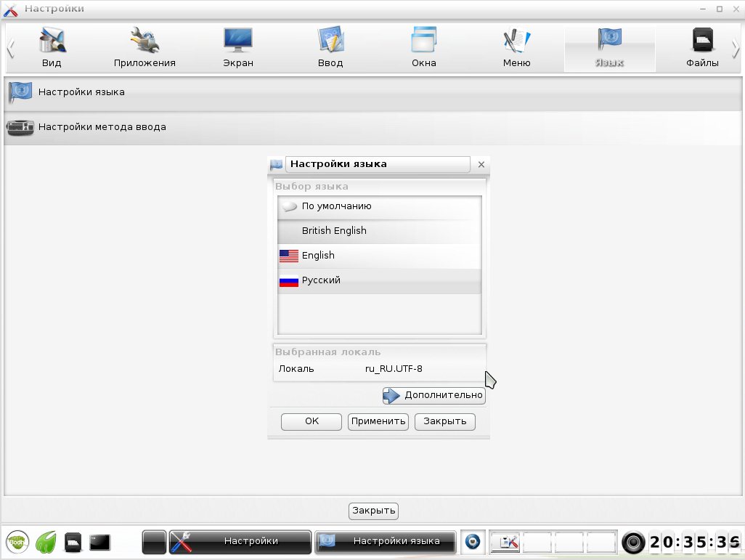
Task: Select English with US flag
Action: tap(318, 256)
